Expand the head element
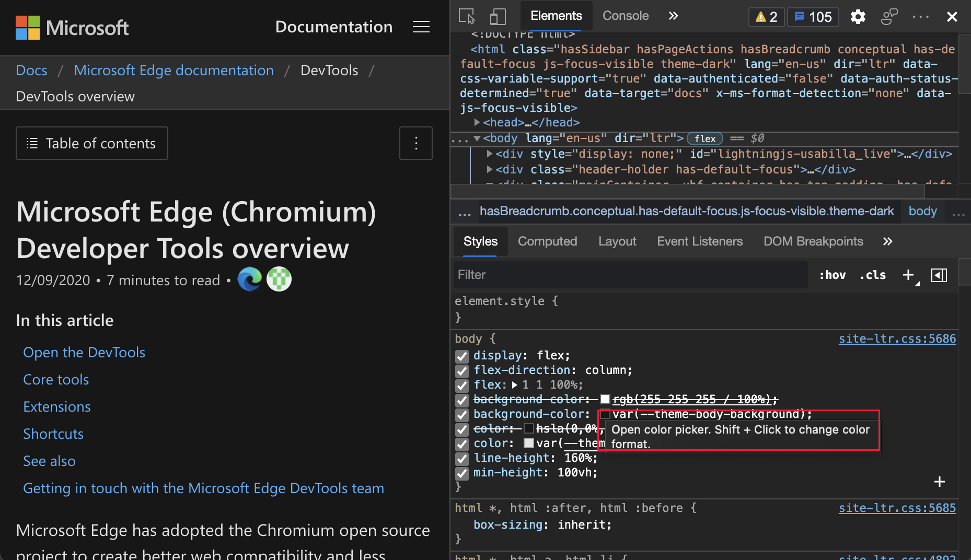This screenshot has height=560, width=971. [477, 122]
